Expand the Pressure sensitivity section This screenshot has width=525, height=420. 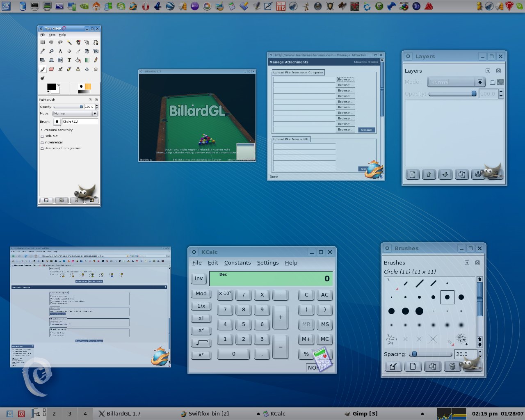(x=41, y=130)
